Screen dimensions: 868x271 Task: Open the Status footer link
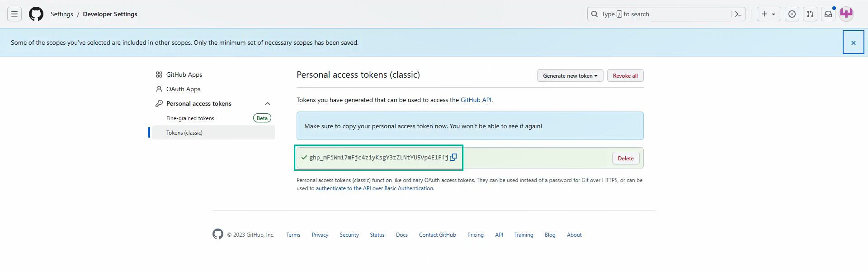click(x=377, y=234)
